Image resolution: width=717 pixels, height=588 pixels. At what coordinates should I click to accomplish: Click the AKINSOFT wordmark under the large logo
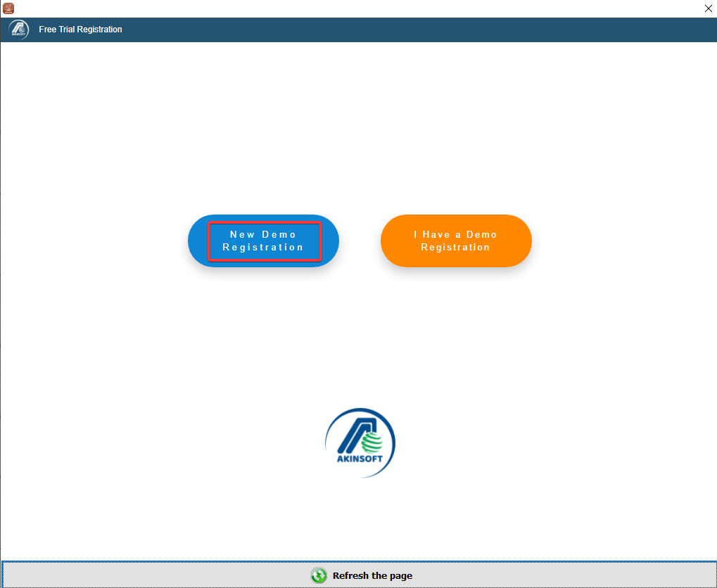click(x=360, y=461)
